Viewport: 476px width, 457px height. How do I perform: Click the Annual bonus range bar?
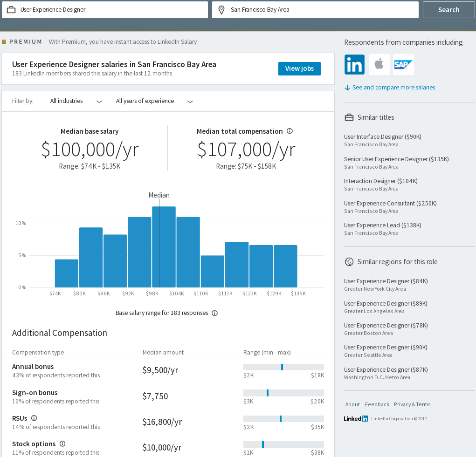click(x=283, y=367)
